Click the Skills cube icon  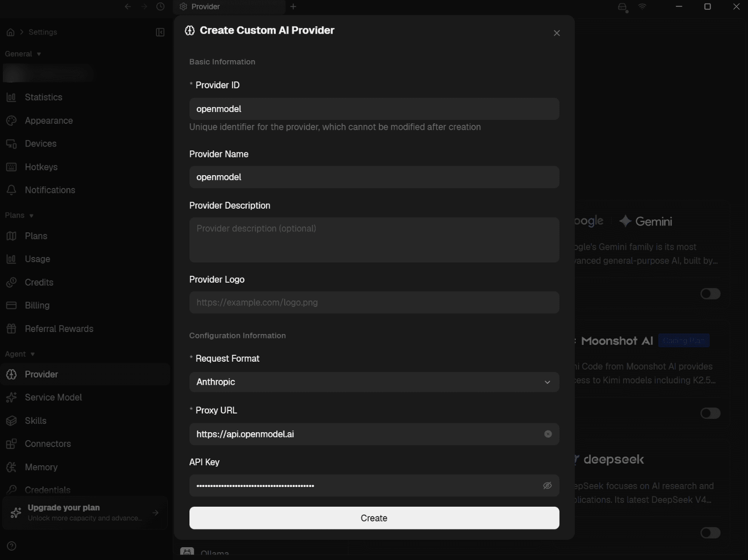(x=11, y=420)
